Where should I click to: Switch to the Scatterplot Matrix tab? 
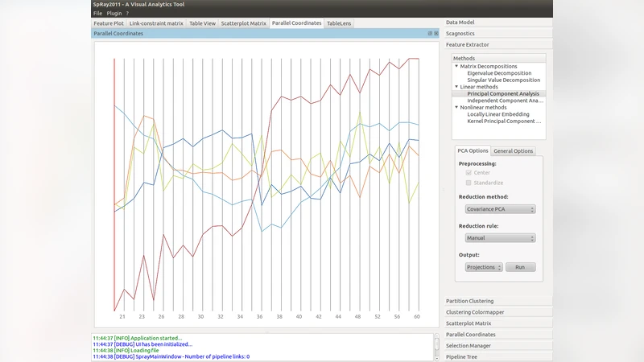click(243, 23)
